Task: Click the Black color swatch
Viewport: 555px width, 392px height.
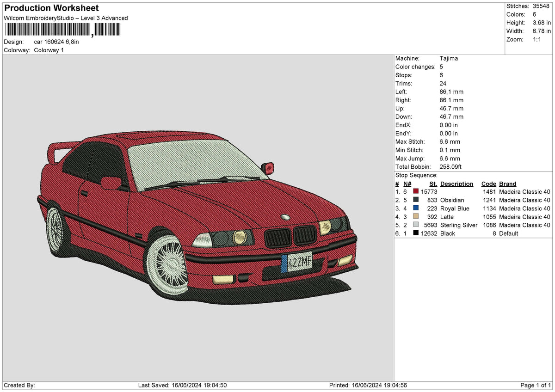Action: click(x=416, y=233)
